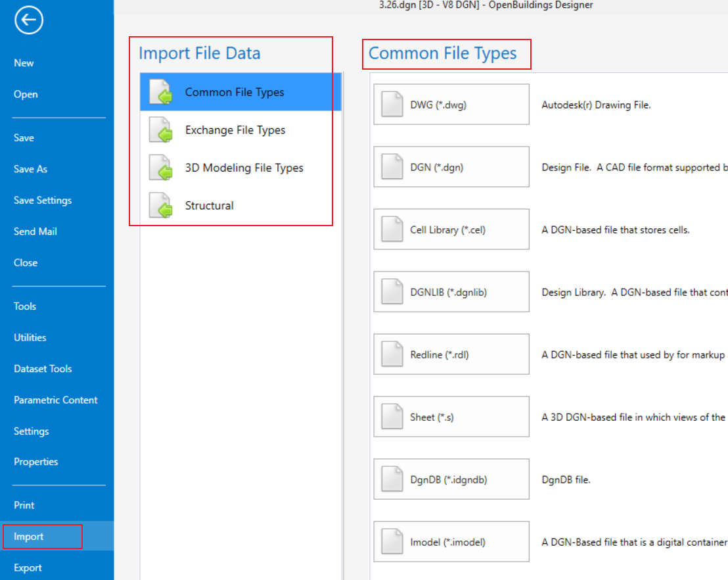The height and width of the screenshot is (580, 728).
Task: Open the Tools backstage page
Action: click(24, 306)
